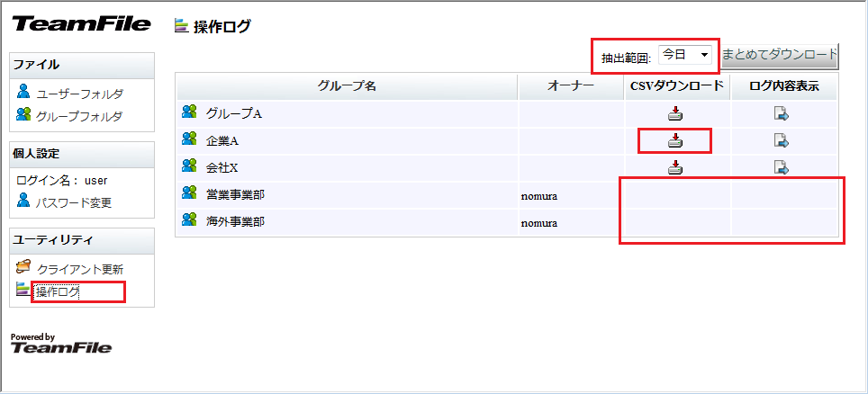This screenshot has height=394, width=868.
Task: Show log contents for 会社X
Action: point(782,167)
